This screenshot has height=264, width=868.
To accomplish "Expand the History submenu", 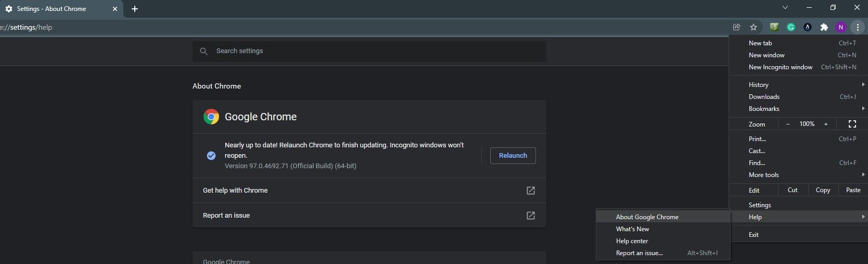I will (798, 85).
